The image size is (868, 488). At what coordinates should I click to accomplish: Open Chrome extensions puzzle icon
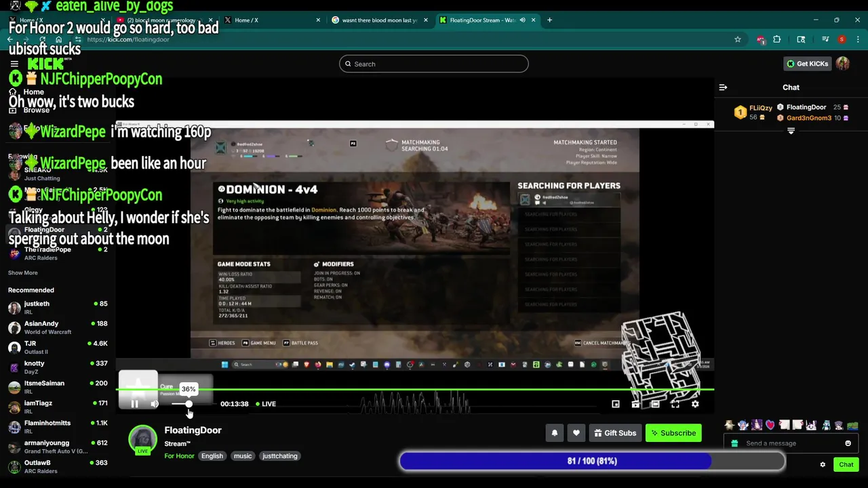777,39
